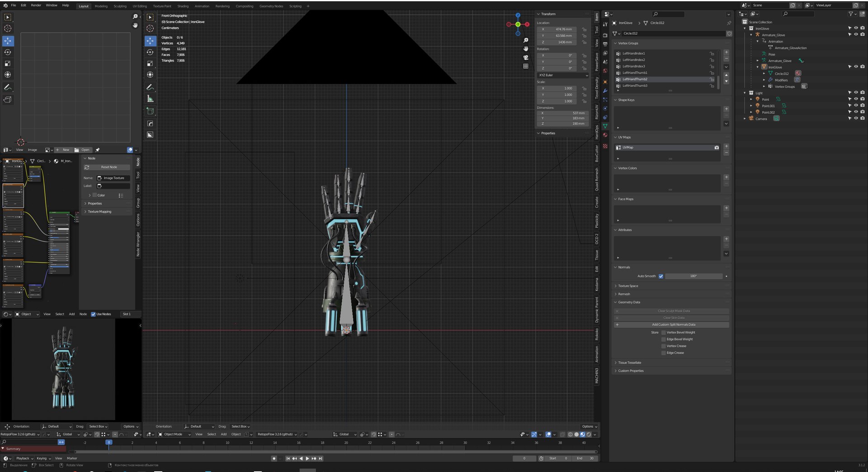The image size is (868, 472).
Task: Open Material properties tab icon
Action: point(605,135)
